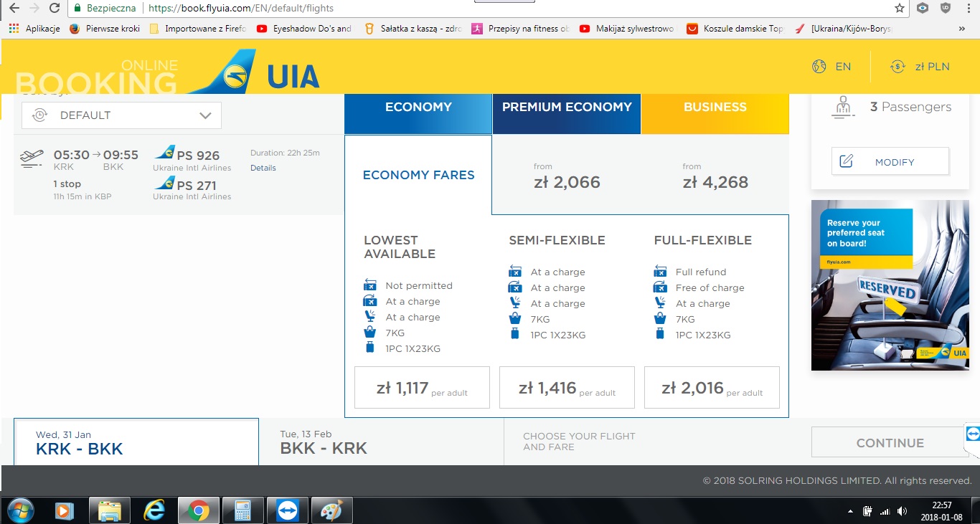Choose the zł 1,416 Semi-Flexible fare
Viewport: 980px width, 524px height.
pyautogui.click(x=567, y=388)
